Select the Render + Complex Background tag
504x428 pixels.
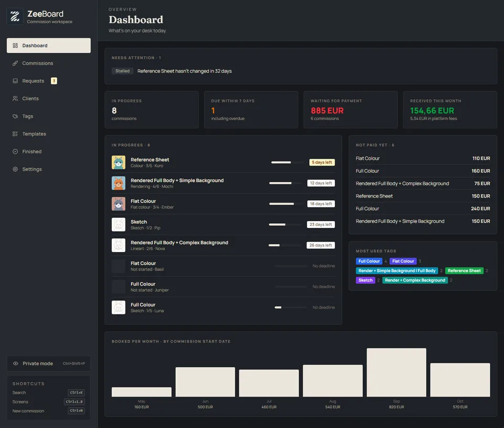tap(415, 280)
